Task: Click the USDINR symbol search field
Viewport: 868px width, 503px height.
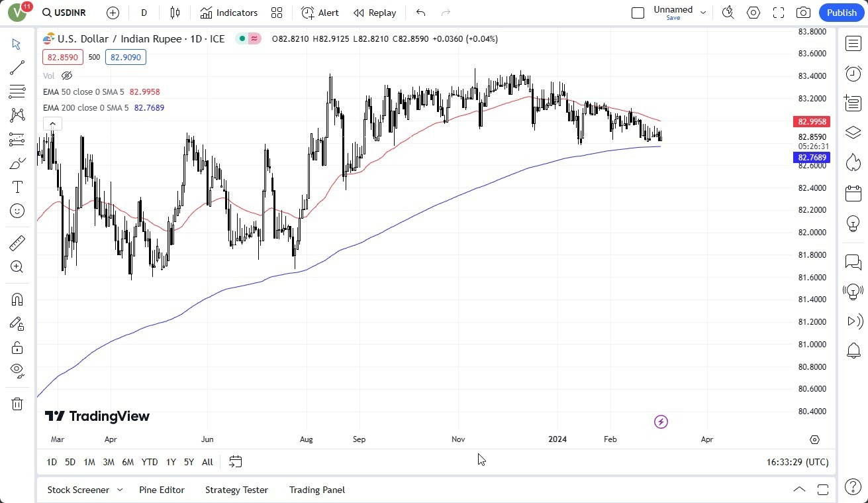Action: coord(70,13)
